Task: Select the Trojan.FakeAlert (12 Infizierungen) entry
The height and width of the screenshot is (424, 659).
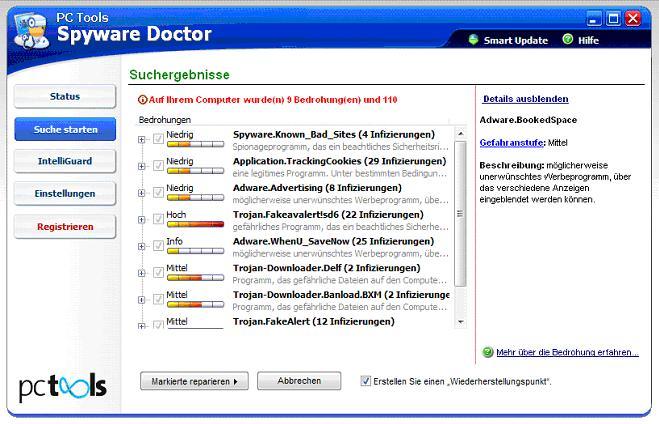Action: [x=314, y=322]
